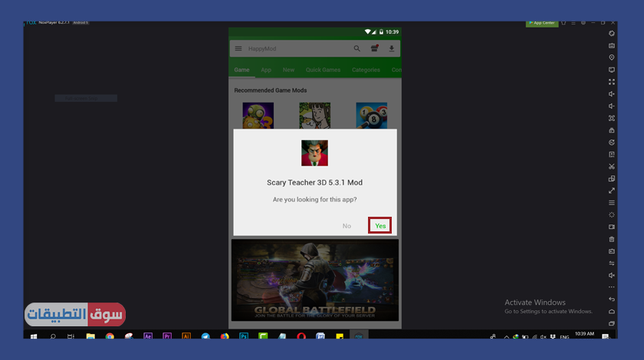
Task: Open Google Chrome from the taskbar
Action: 110,336
